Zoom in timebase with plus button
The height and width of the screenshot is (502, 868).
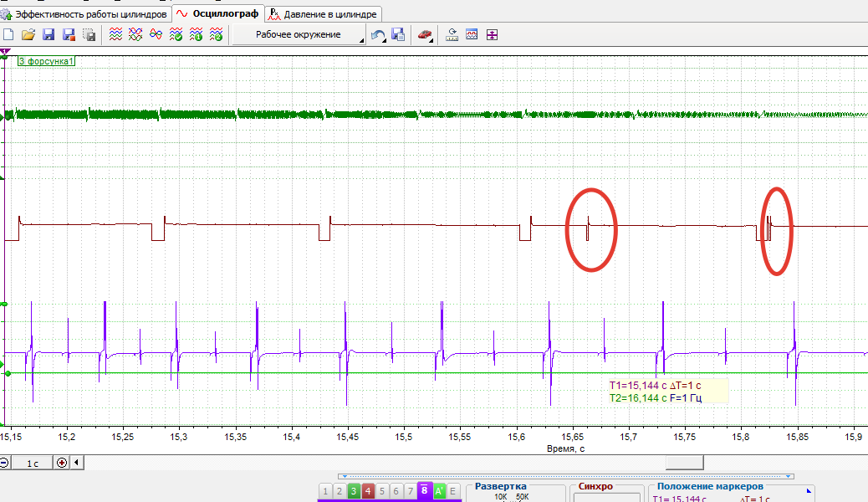click(x=62, y=463)
